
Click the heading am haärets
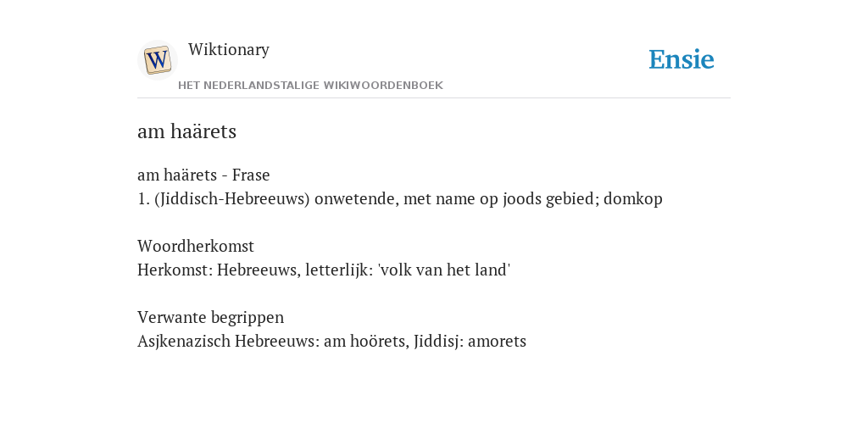click(x=186, y=131)
